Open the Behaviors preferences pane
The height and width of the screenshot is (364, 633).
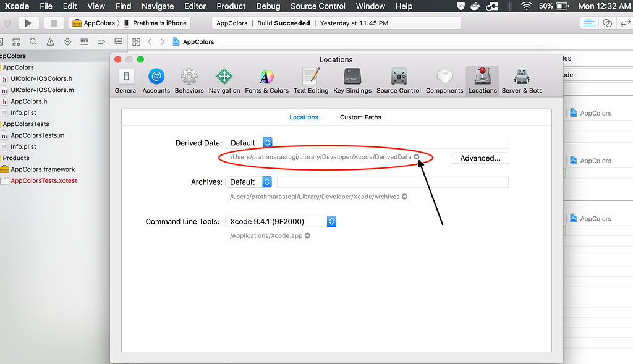(189, 81)
